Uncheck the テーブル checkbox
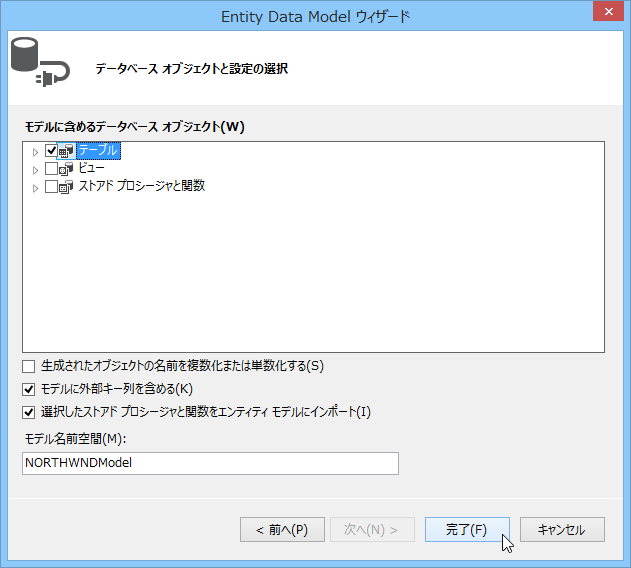This screenshot has height=568, width=631. pyautogui.click(x=52, y=151)
